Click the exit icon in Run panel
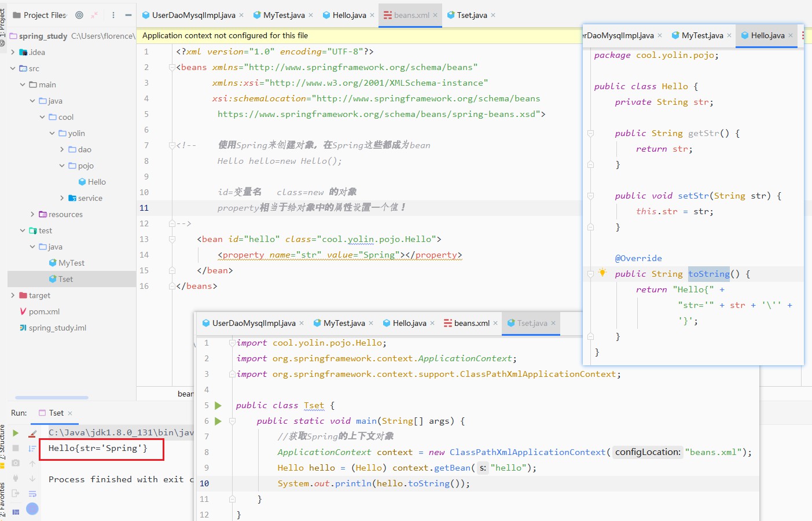This screenshot has width=812, height=521. (16, 493)
